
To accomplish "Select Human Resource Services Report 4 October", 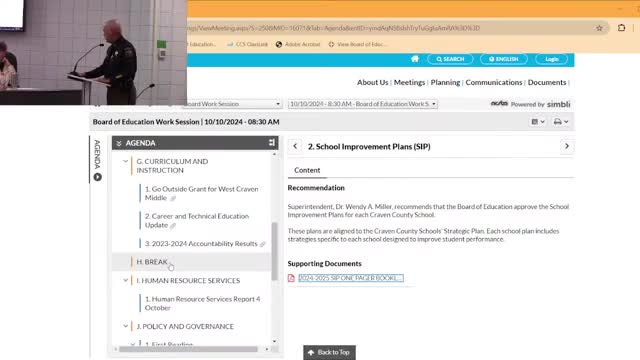I will tap(202, 303).
